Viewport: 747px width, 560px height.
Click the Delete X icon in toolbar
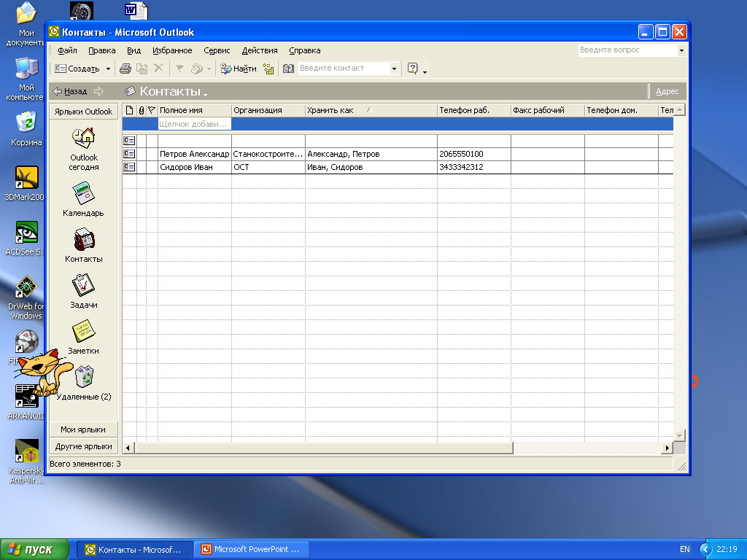(x=158, y=69)
